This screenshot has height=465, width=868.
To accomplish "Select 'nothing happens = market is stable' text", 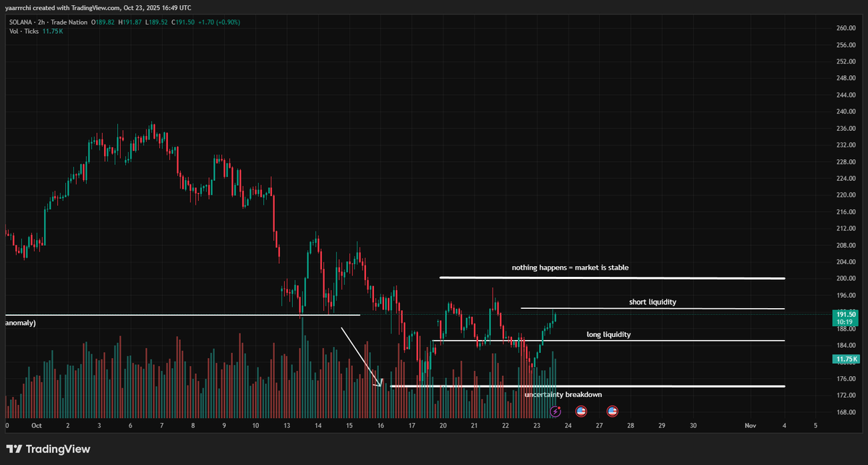I will (x=570, y=268).
